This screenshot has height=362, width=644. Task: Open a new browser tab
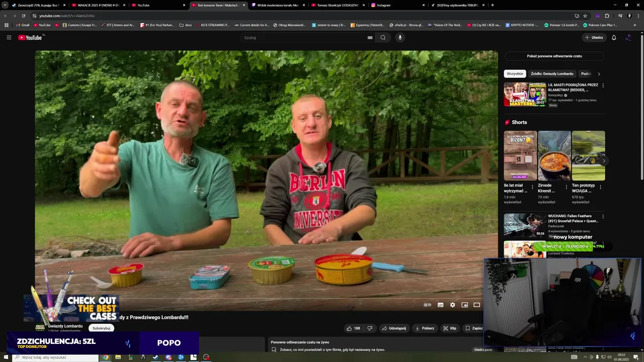click(492, 5)
